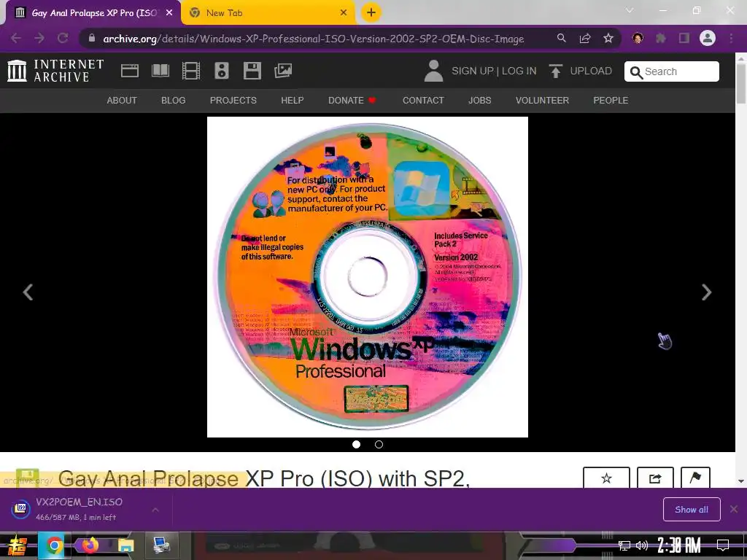Bookmark this page with star icon
747x560 pixels.
(x=608, y=38)
